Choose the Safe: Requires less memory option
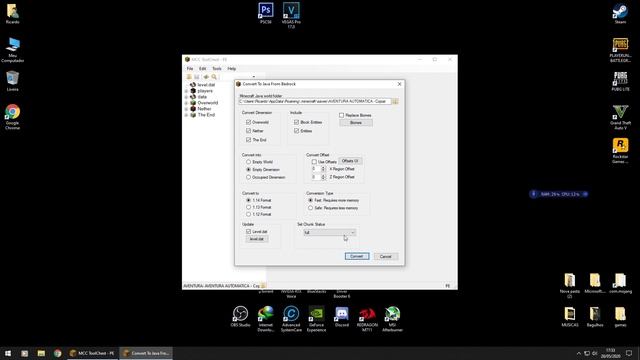The image size is (640, 360). (310, 208)
